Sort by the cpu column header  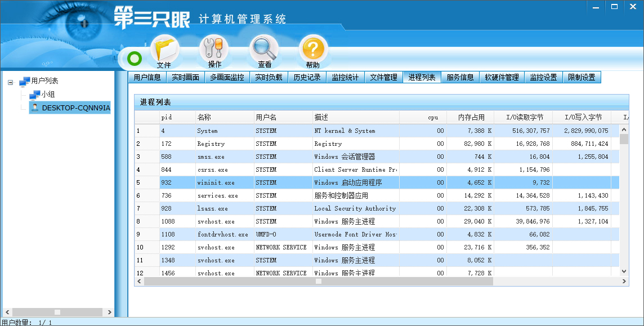423,117
